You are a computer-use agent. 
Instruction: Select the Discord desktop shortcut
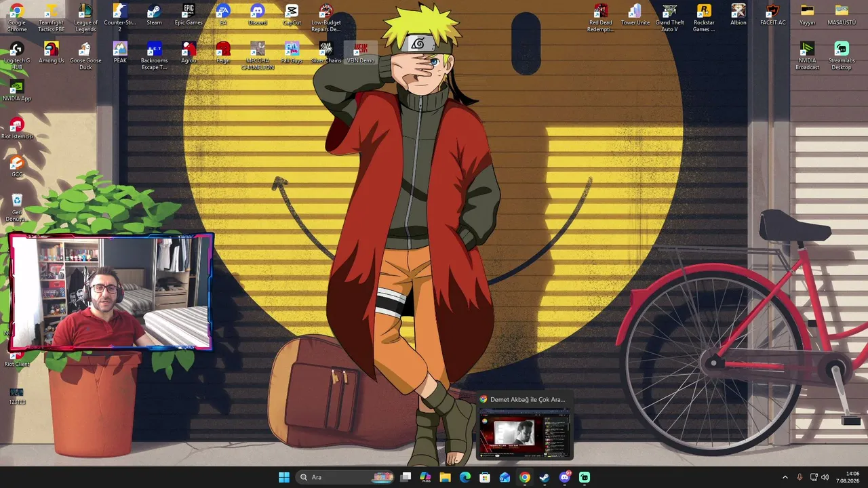coord(258,15)
